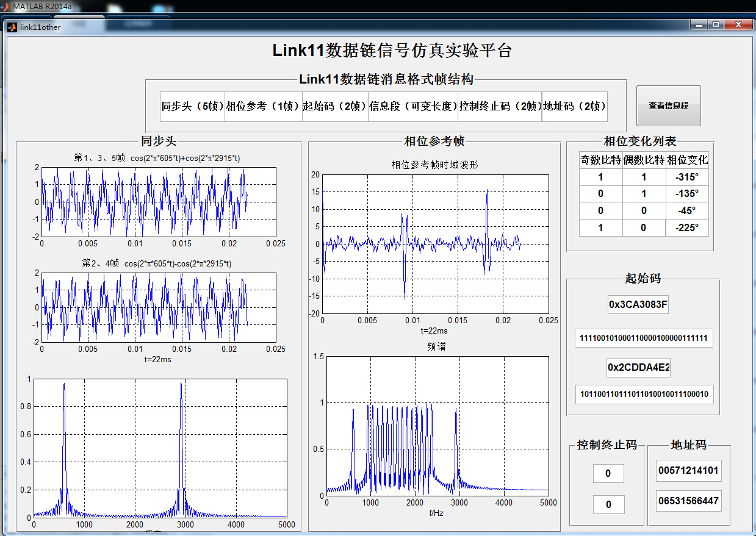Close the link11other window
This screenshot has height=536, width=756.
(x=738, y=25)
